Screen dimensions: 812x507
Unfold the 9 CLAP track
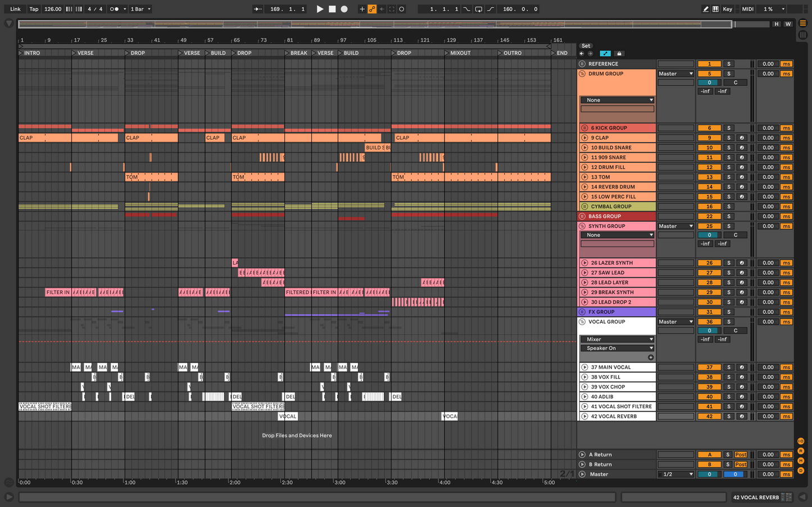point(584,138)
